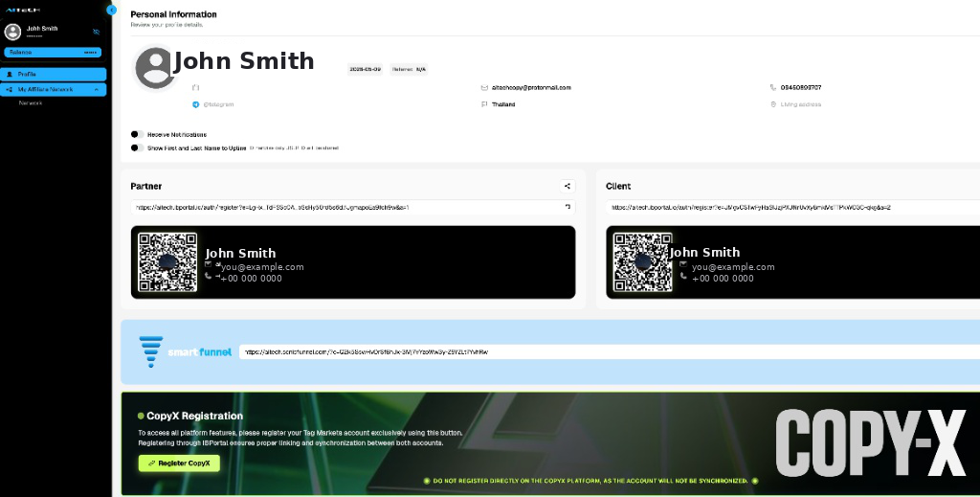Click the phone number 09450893707
980x497 pixels.
(x=801, y=87)
